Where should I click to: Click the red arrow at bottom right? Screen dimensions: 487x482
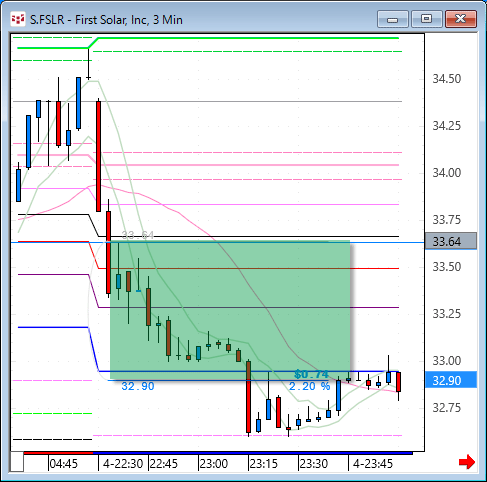pos(467,462)
